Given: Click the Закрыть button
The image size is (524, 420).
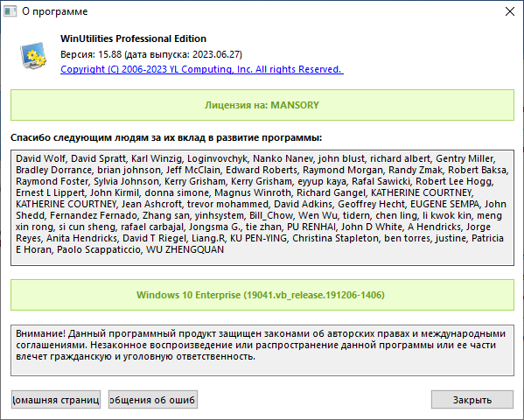Looking at the screenshot, I should coord(472,400).
